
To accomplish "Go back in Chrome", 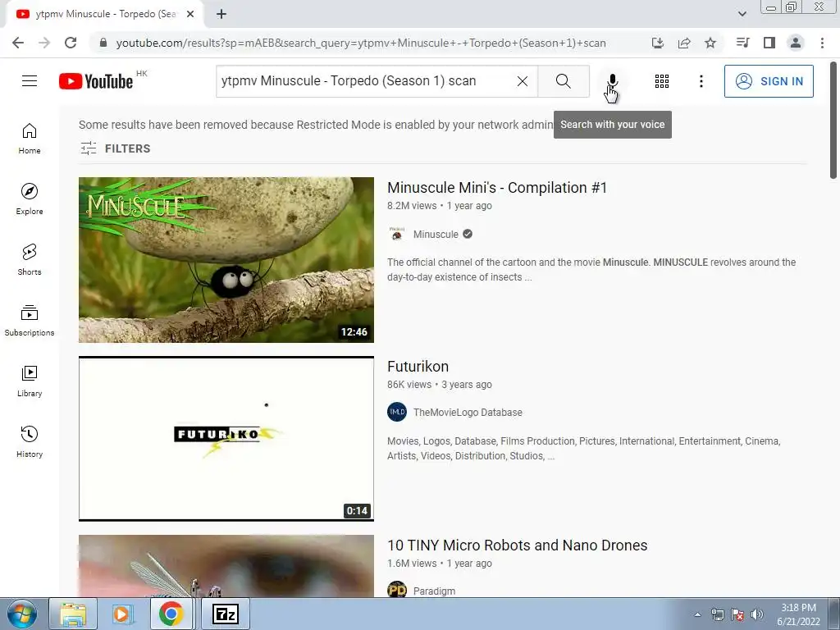I will 18,43.
